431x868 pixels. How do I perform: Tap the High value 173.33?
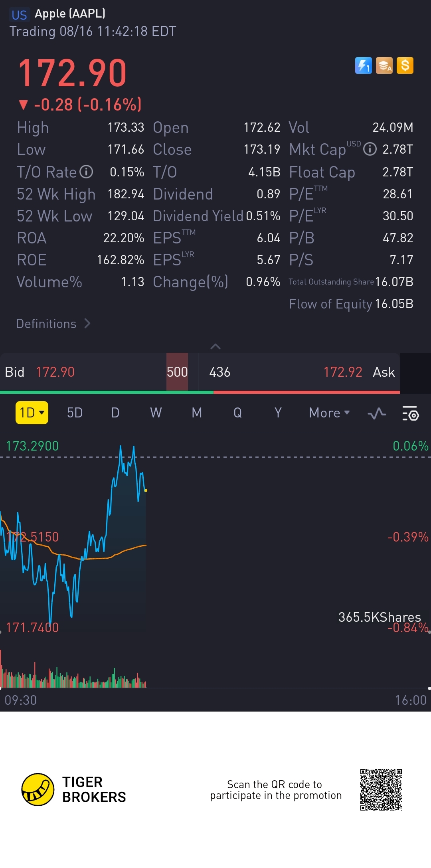coord(126,127)
